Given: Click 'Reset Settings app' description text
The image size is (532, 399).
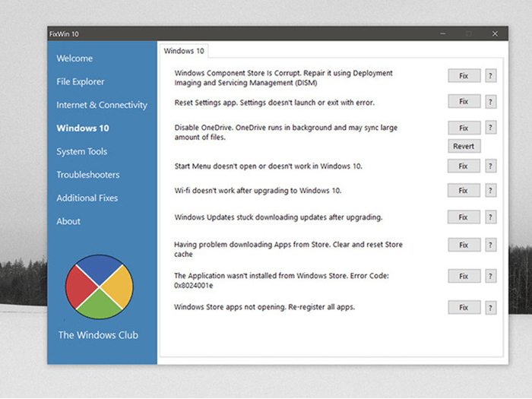Looking at the screenshot, I should [x=274, y=103].
